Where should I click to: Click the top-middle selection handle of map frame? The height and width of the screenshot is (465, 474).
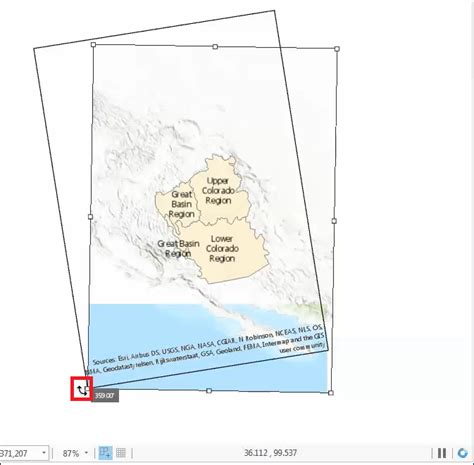[x=215, y=47]
